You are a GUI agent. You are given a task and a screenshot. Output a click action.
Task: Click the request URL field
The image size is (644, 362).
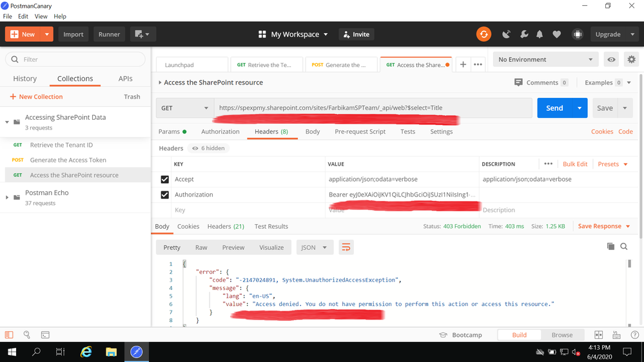pos(373,108)
